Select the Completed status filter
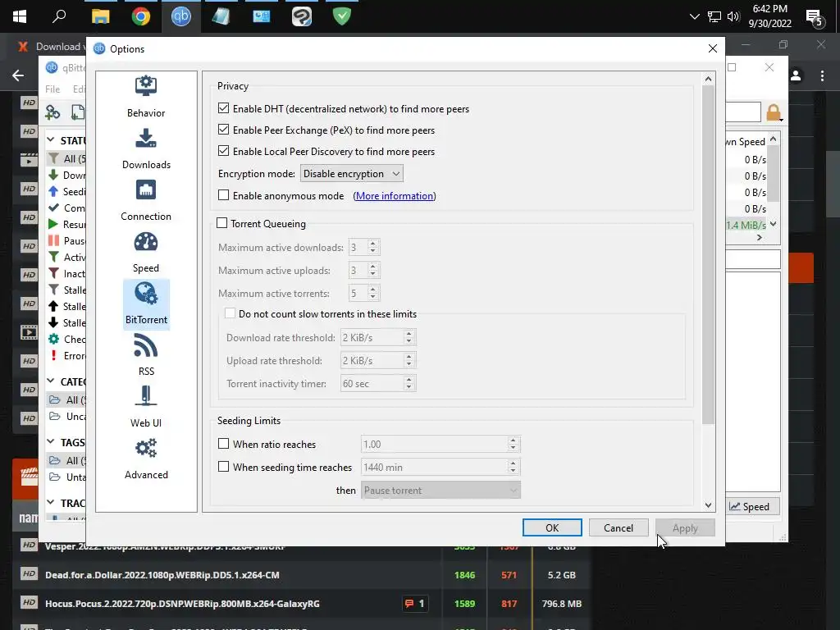Viewport: 840px width, 630px height. (x=66, y=208)
